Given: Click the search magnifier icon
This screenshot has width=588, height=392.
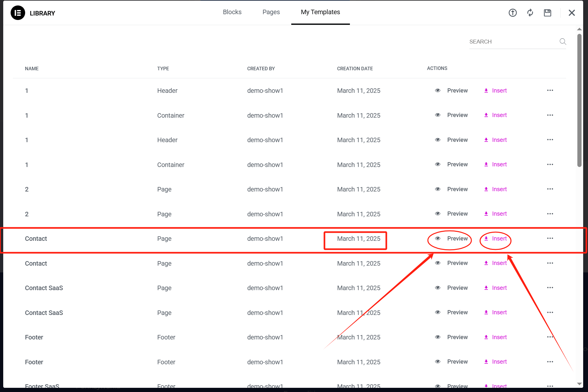Looking at the screenshot, I should (563, 42).
